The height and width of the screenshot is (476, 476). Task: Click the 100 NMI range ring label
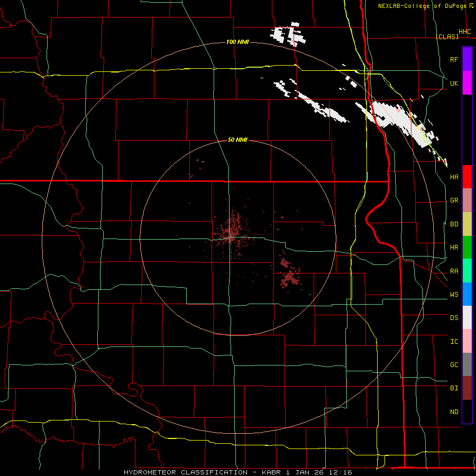pos(237,42)
